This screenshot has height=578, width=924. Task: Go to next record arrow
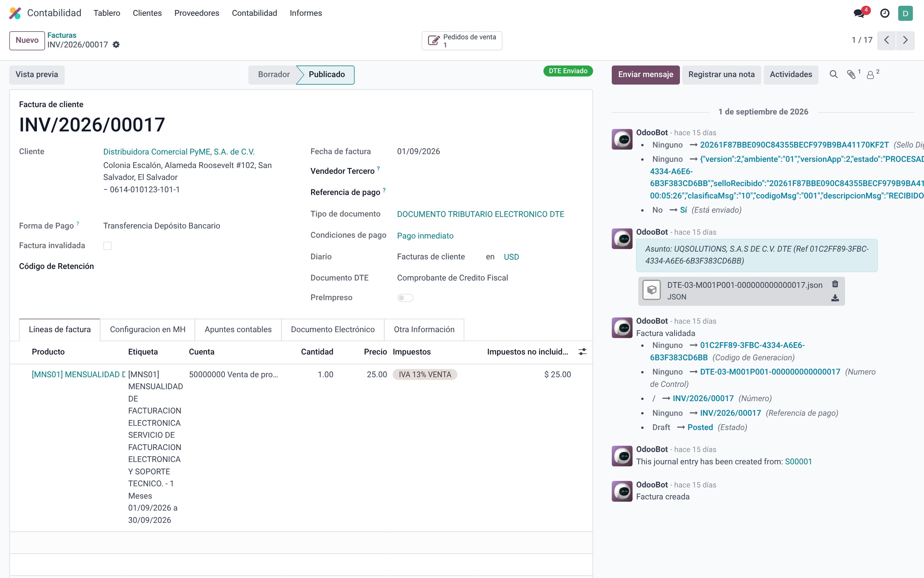tap(905, 40)
